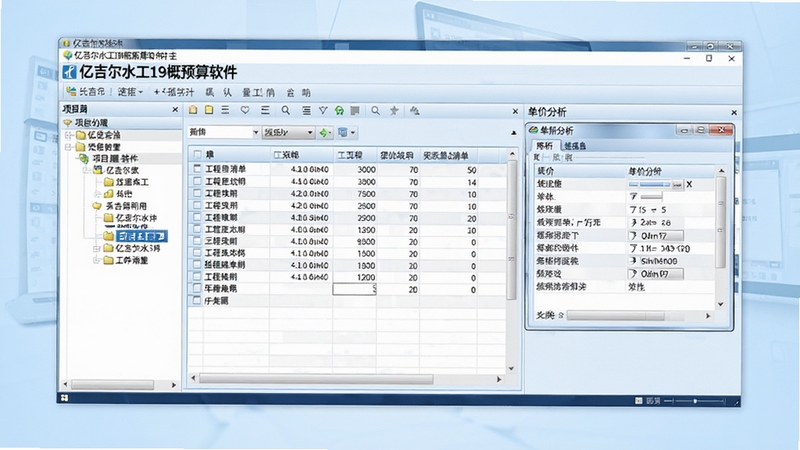Image resolution: width=800 pixels, height=450 pixels.
Task: Click the star favorite icon in toolbar
Action: [x=394, y=110]
